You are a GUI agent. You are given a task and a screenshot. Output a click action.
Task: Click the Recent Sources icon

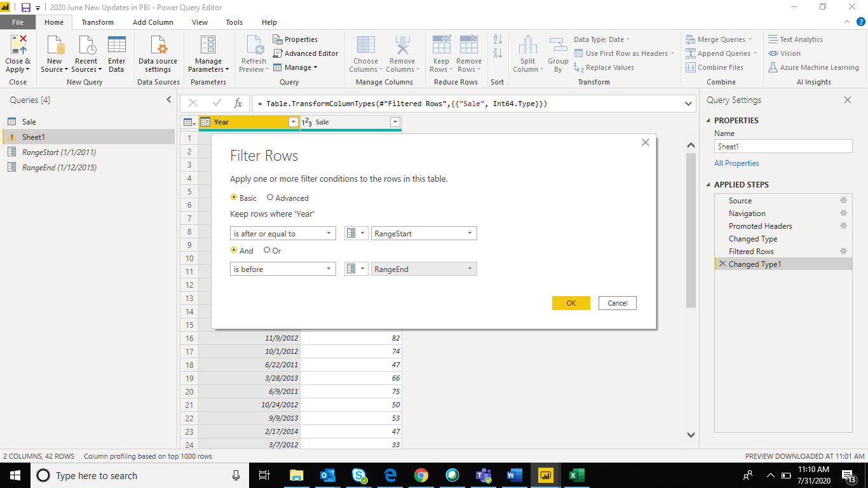(86, 46)
